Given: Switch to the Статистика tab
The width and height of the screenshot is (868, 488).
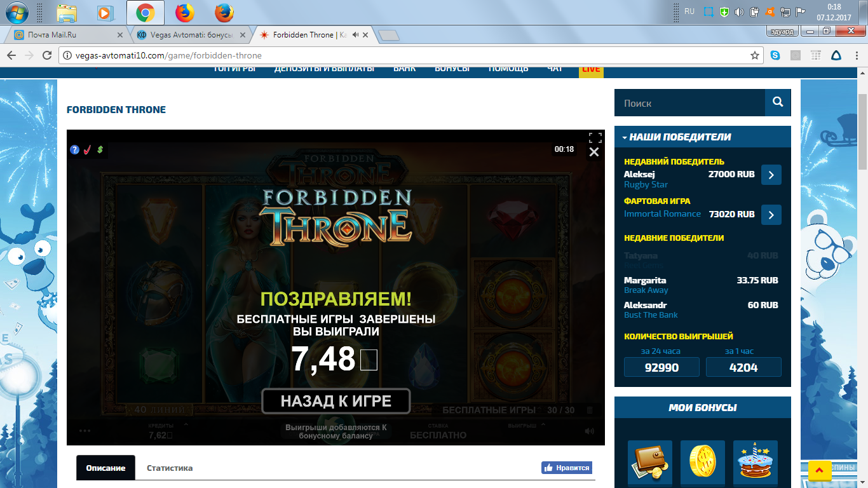Looking at the screenshot, I should (170, 468).
